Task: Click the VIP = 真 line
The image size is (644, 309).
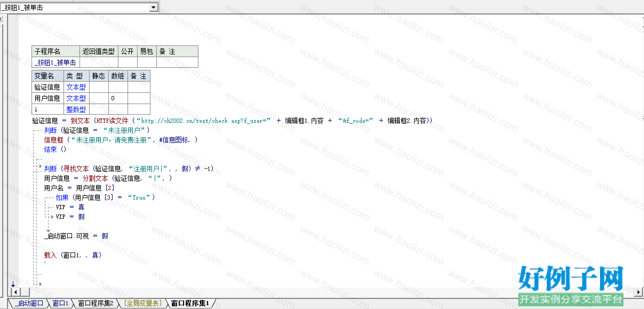Action: (x=70, y=207)
